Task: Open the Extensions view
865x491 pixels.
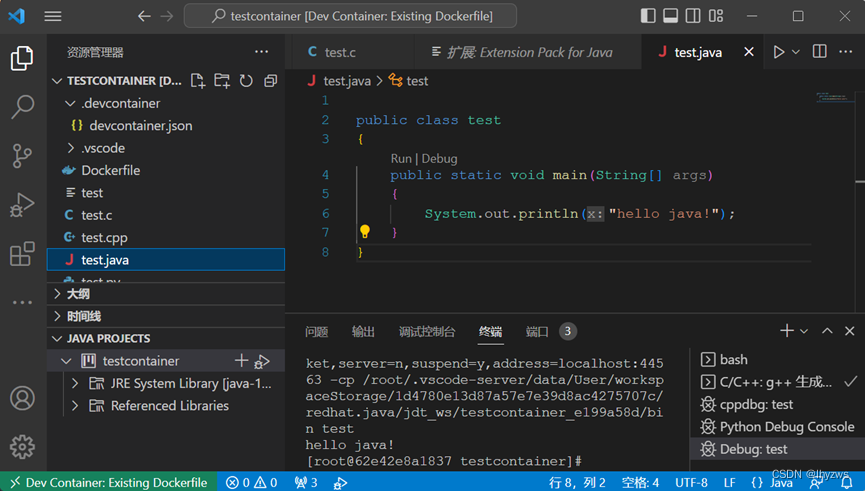Action: [x=22, y=254]
